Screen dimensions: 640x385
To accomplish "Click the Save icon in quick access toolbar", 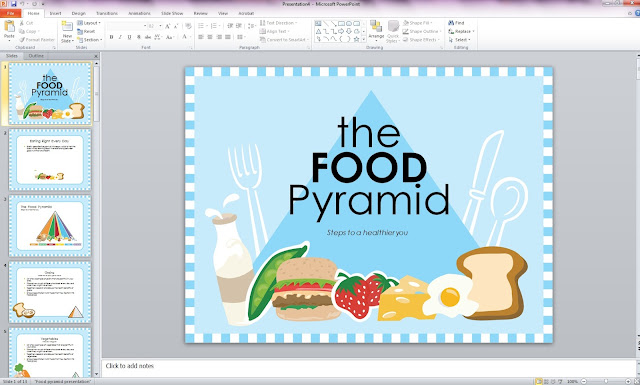I will (x=13, y=4).
